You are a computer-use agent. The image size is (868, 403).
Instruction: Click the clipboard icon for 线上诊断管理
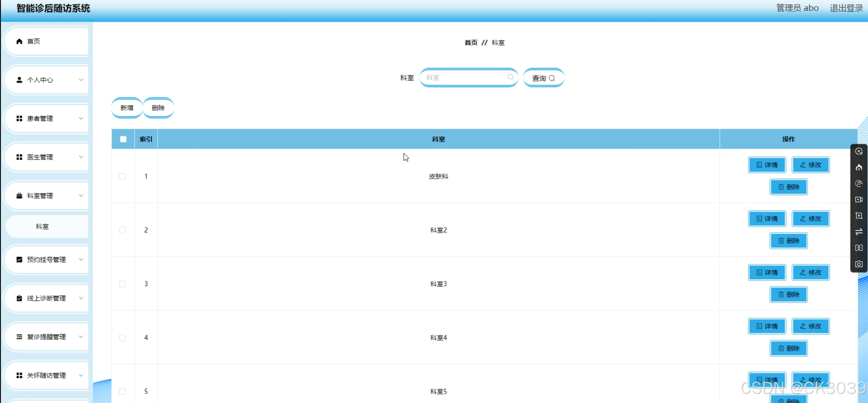coord(19,298)
